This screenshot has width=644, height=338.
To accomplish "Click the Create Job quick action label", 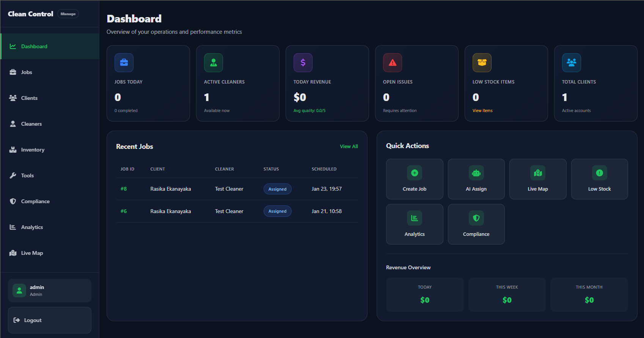I will [x=415, y=189].
